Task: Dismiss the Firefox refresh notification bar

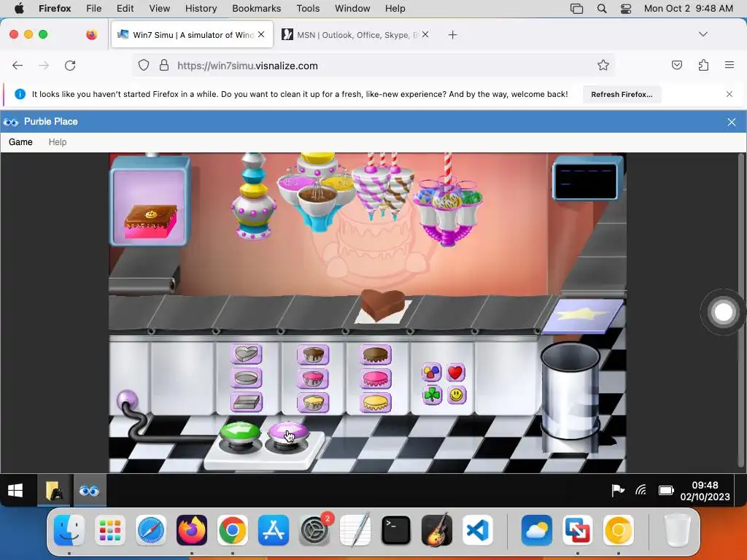Action: tap(729, 94)
